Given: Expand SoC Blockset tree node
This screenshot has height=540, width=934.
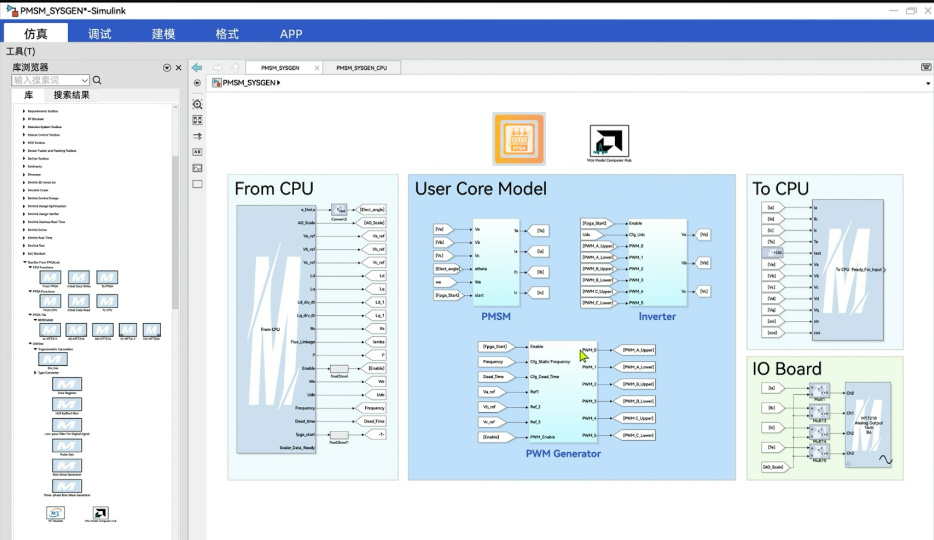Looking at the screenshot, I should click(x=24, y=254).
